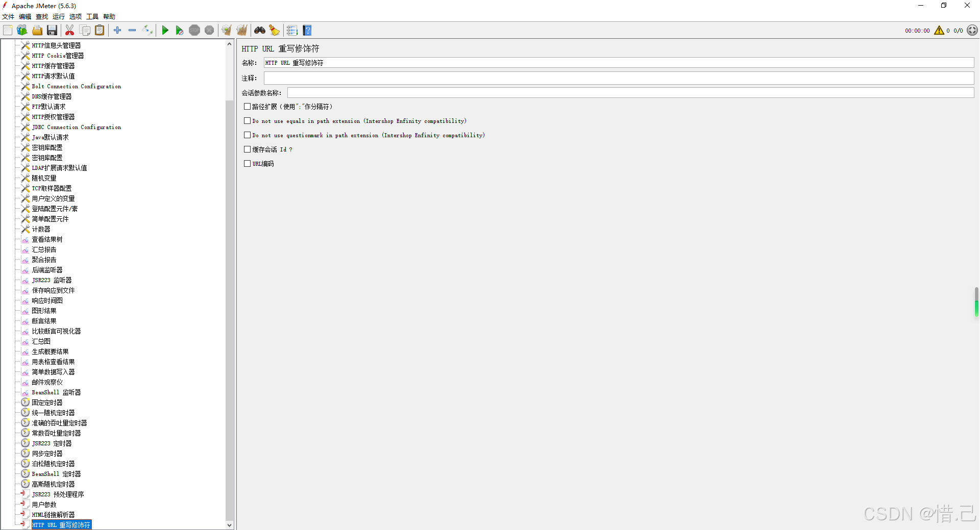Viewport: 980px width, 530px height.
Task: Click the Clear single broom icon
Action: point(227,31)
